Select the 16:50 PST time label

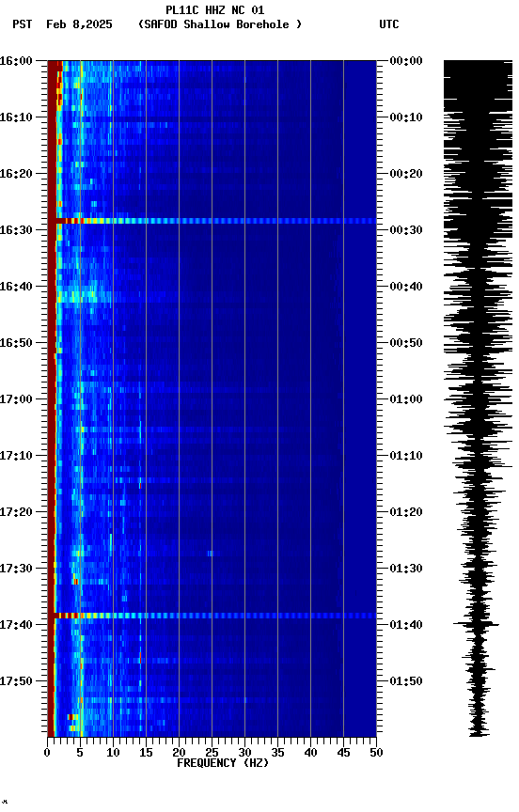pyautogui.click(x=16, y=343)
